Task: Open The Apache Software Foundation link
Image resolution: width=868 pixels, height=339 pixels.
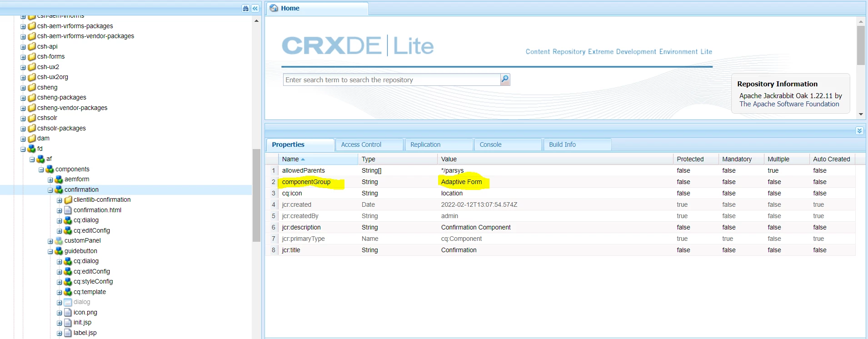Action: click(789, 104)
